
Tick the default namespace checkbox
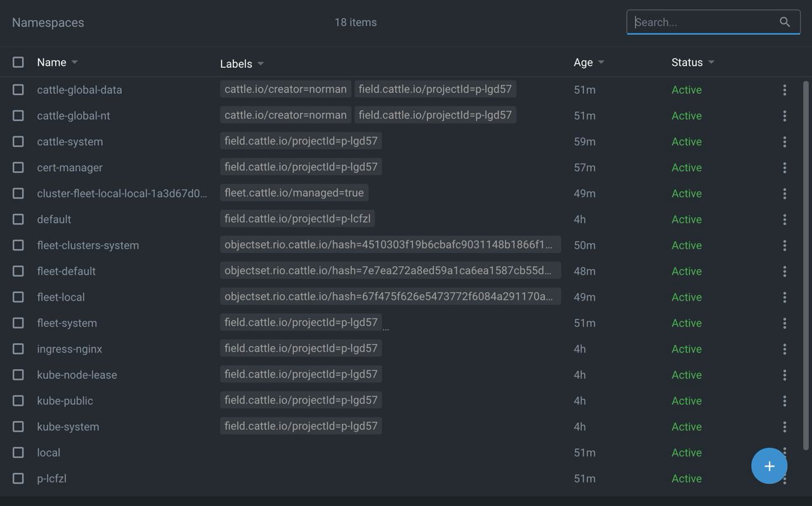(18, 219)
